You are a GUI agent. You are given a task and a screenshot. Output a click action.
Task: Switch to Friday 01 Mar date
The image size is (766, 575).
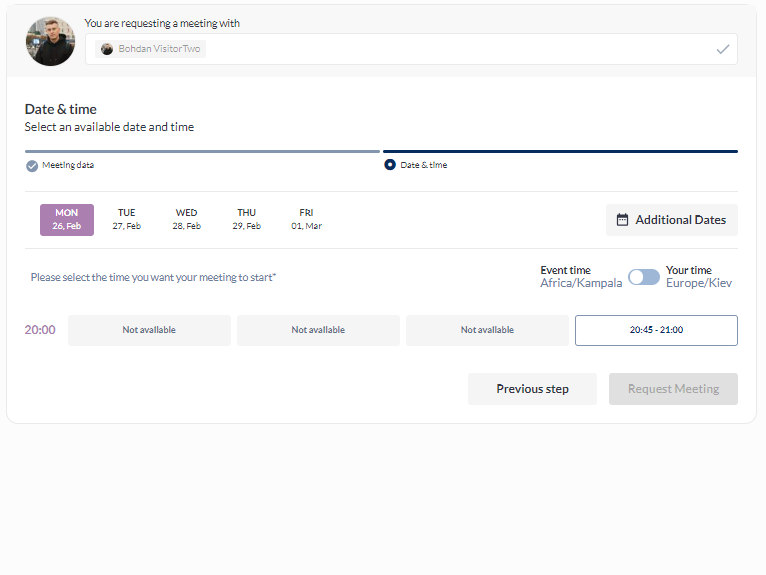pyautogui.click(x=307, y=220)
